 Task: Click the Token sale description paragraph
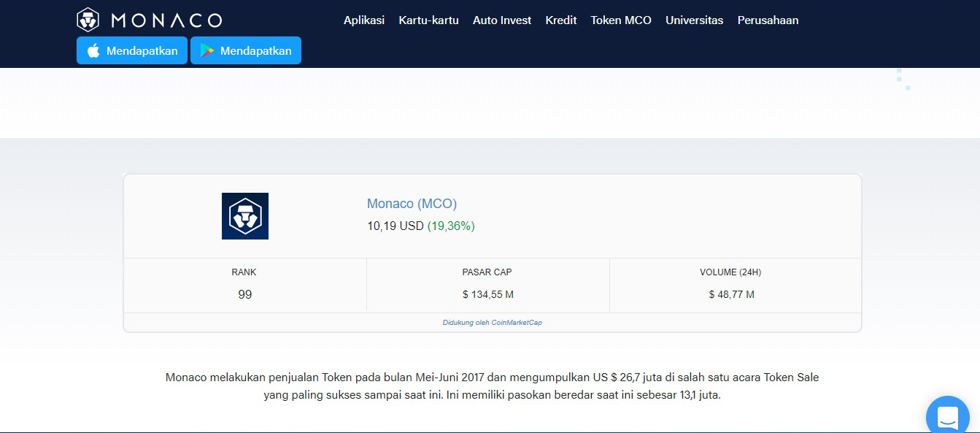pyautogui.click(x=493, y=386)
